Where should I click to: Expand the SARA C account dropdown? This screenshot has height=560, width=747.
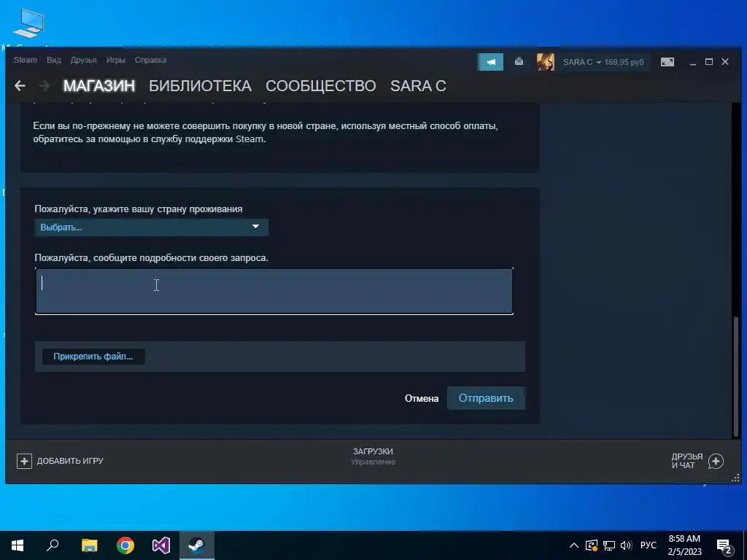pos(582,63)
